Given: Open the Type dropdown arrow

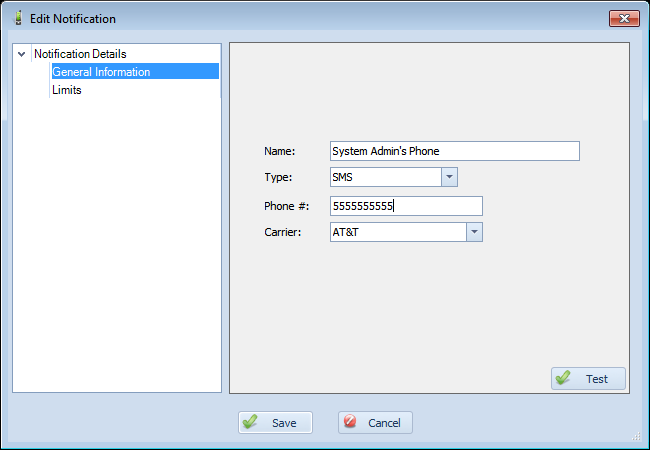Looking at the screenshot, I should click(449, 177).
